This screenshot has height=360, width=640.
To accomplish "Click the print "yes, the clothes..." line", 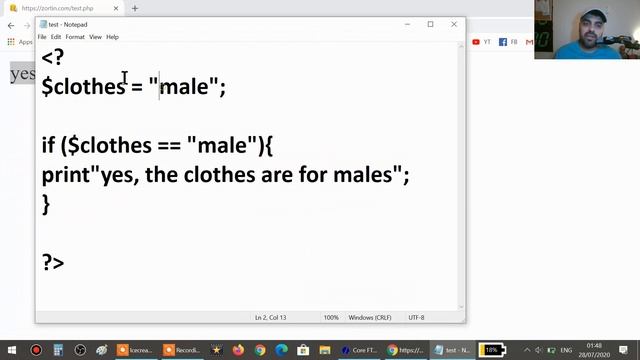I will coord(225,175).
